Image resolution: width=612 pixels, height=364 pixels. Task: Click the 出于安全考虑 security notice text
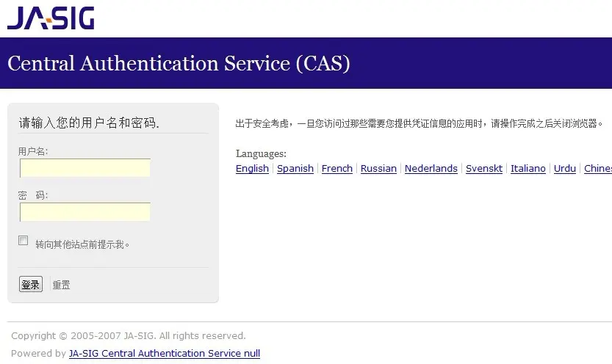(x=420, y=123)
